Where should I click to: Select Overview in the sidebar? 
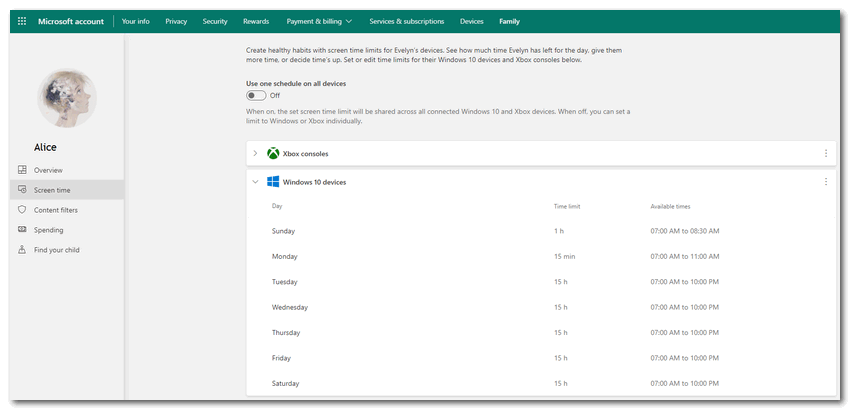point(67,170)
